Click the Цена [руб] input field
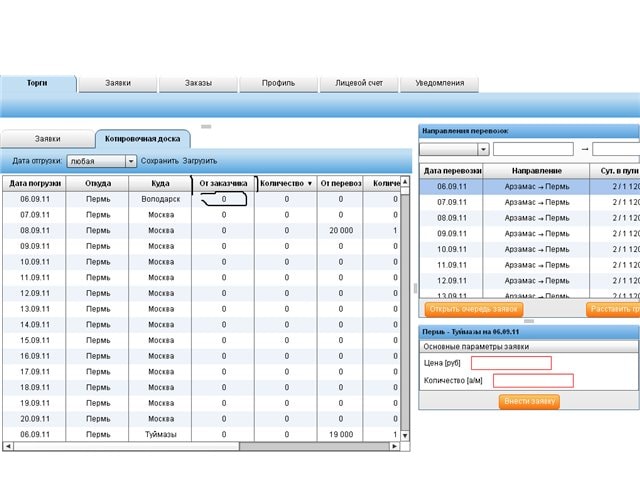The image size is (640, 479). coord(511,363)
